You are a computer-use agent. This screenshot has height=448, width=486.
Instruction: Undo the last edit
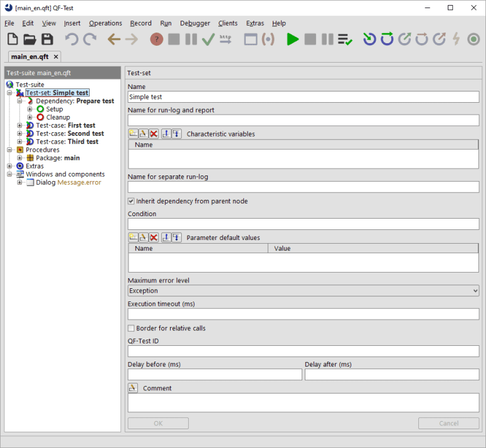(71, 39)
